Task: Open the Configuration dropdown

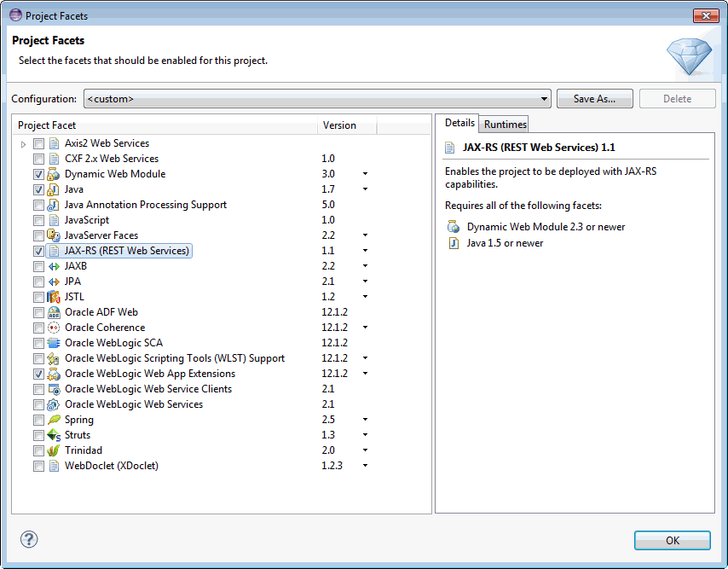Action: point(546,98)
